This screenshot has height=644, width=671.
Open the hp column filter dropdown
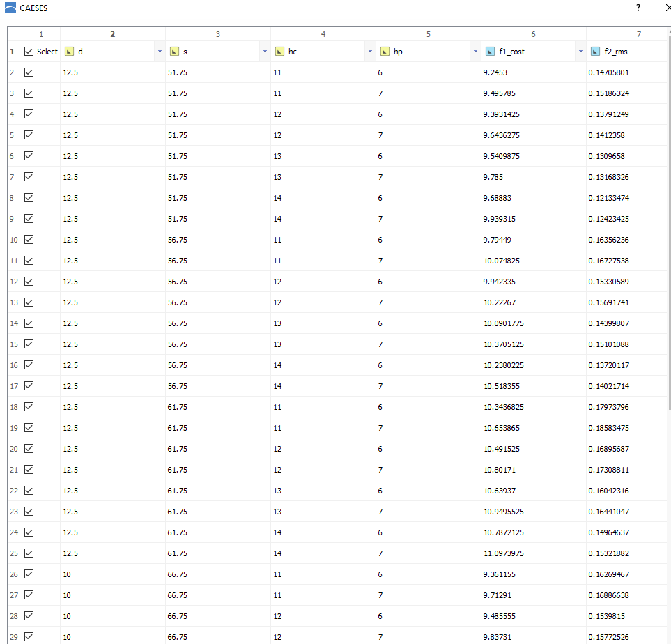(x=475, y=52)
